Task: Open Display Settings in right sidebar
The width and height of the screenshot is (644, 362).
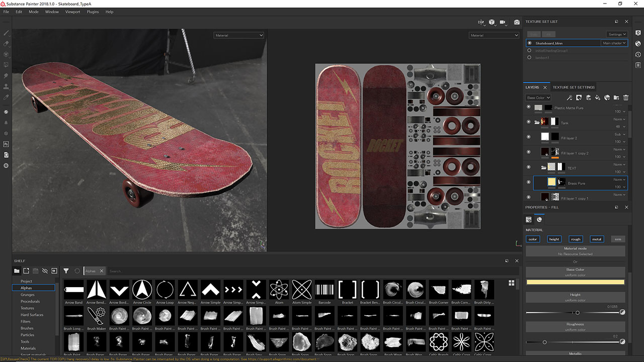Action: coord(638,33)
